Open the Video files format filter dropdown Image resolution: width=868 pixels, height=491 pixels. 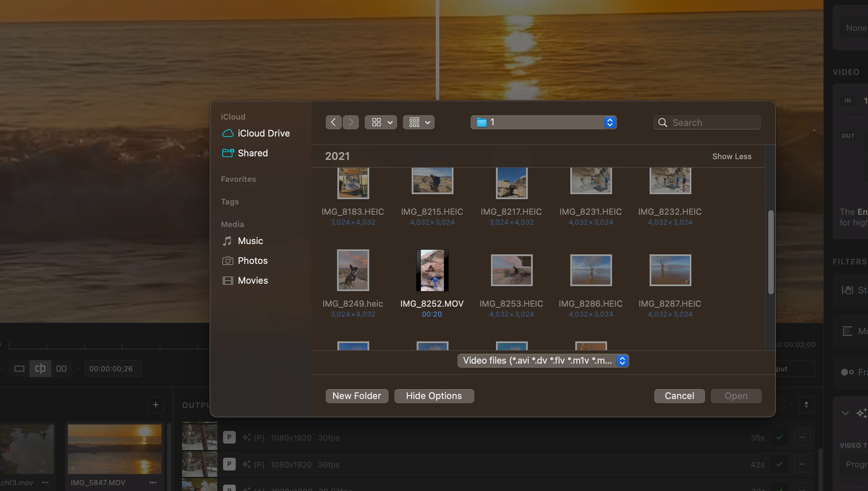[543, 361]
